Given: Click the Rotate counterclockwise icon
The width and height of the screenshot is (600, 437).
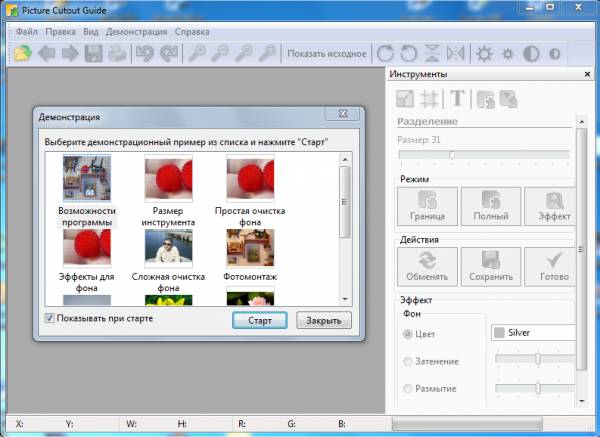Looking at the screenshot, I should [x=409, y=54].
